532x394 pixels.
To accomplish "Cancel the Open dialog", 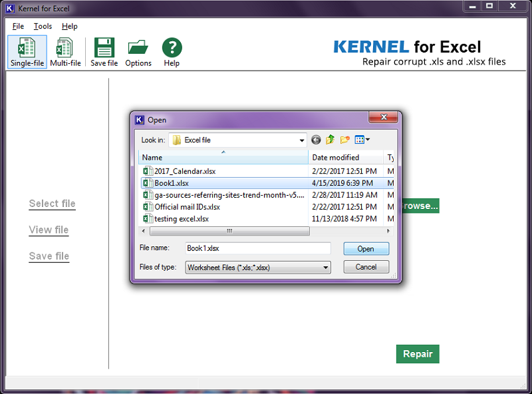I will (366, 267).
